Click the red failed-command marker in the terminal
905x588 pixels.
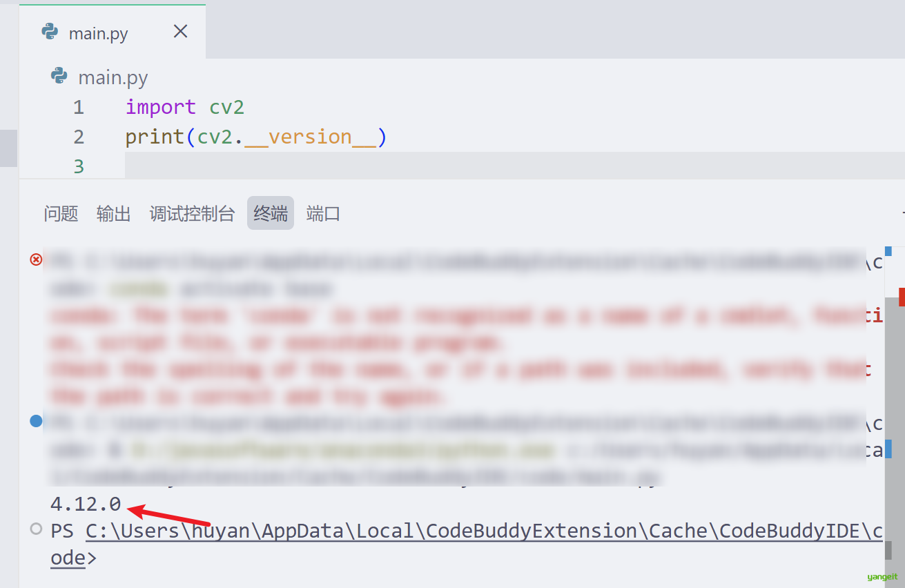pyautogui.click(x=36, y=259)
